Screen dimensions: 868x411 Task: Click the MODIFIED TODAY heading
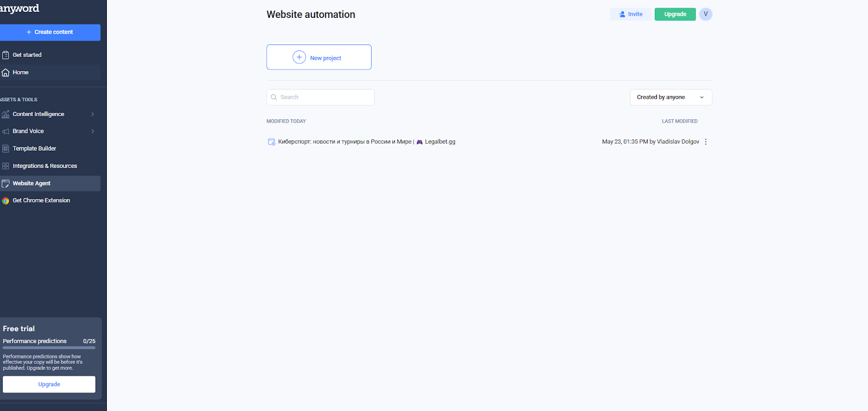(x=286, y=121)
